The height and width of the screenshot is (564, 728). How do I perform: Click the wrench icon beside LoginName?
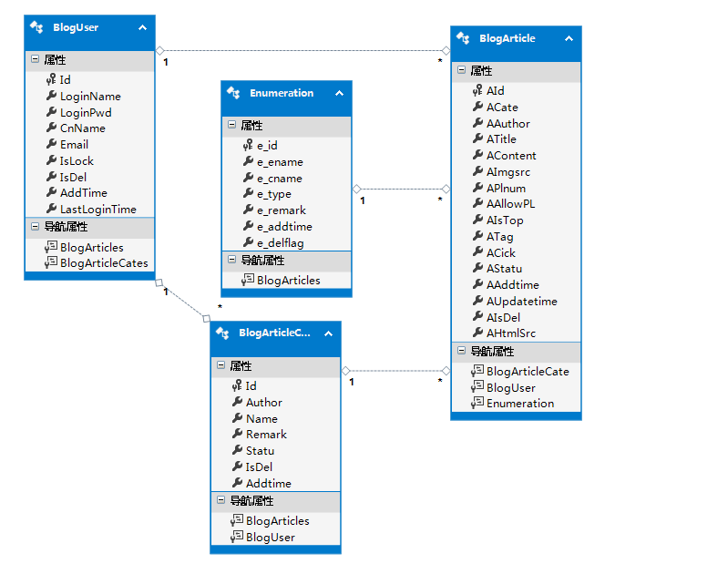(51, 97)
